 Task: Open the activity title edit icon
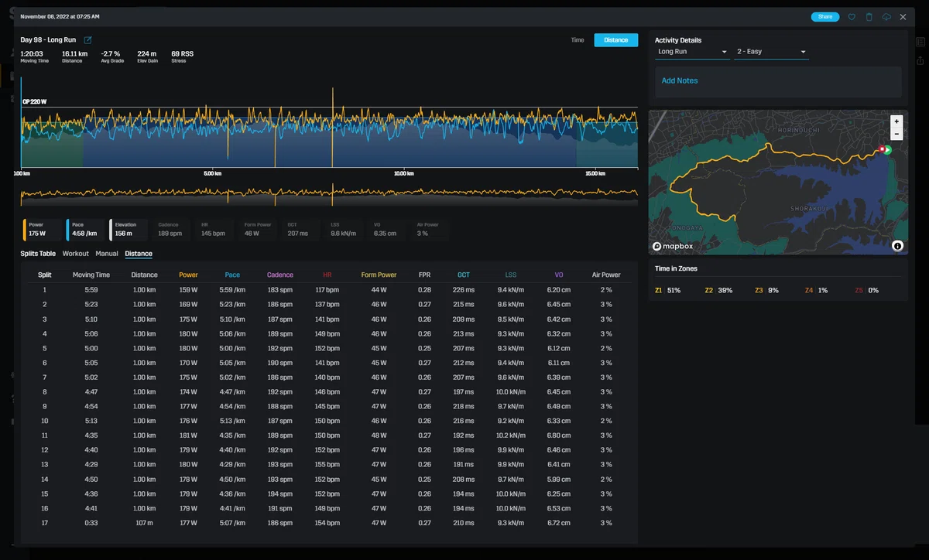point(87,40)
